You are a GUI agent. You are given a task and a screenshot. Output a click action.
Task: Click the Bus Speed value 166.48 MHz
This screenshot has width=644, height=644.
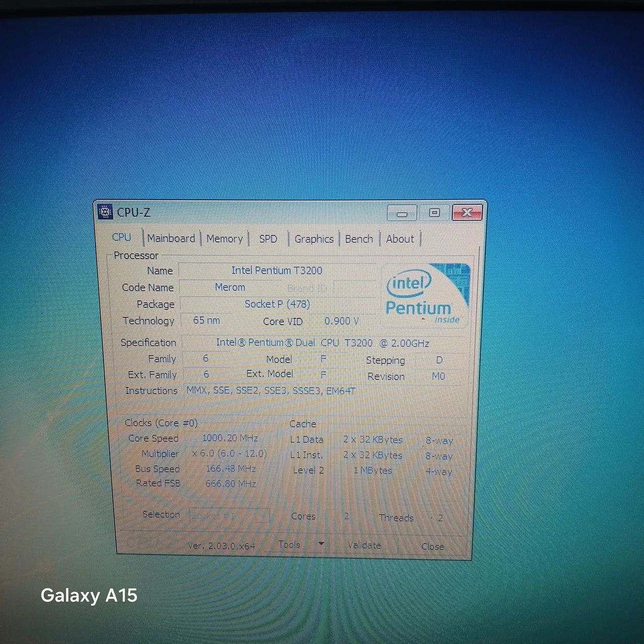230,469
